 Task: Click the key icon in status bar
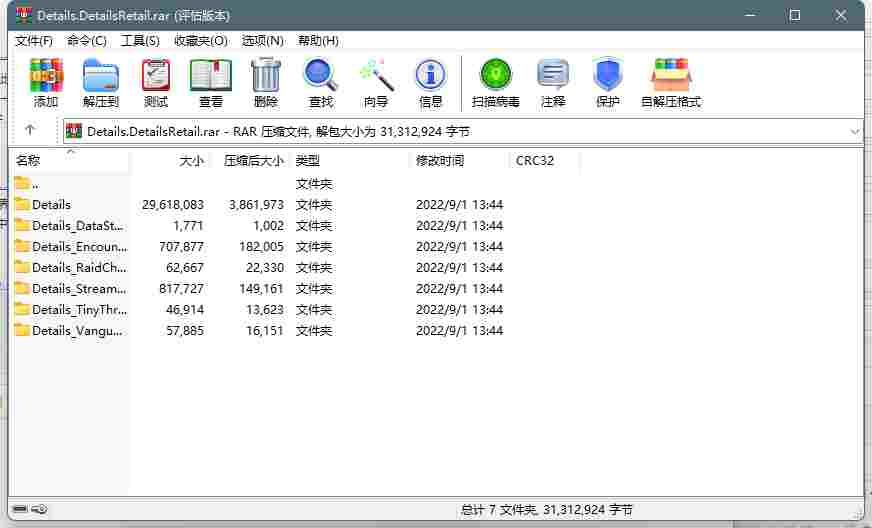click(x=39, y=509)
